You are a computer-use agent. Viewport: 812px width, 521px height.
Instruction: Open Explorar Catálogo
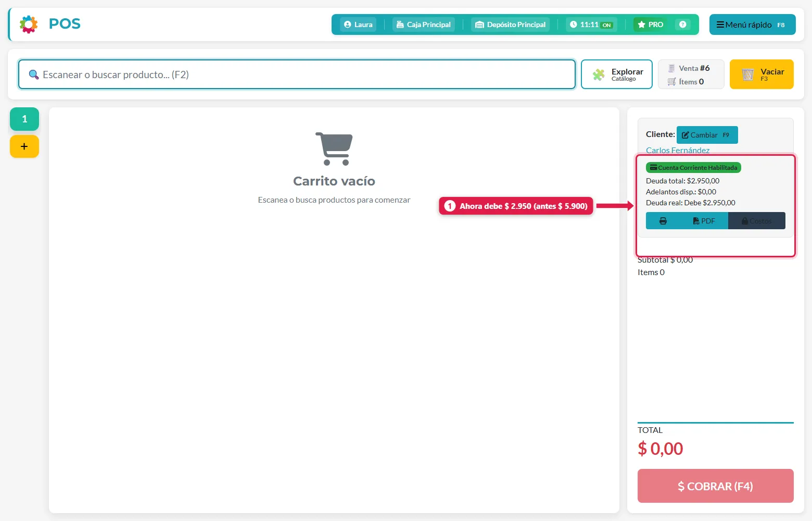point(617,75)
